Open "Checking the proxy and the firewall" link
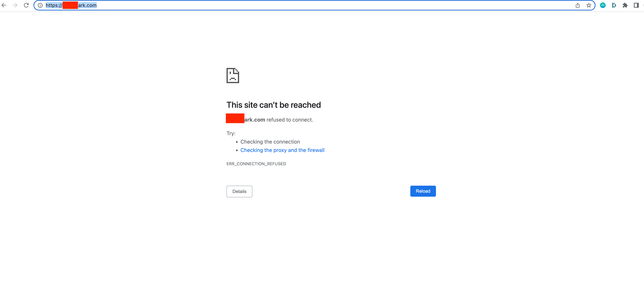This screenshot has width=644, height=306. [282, 150]
